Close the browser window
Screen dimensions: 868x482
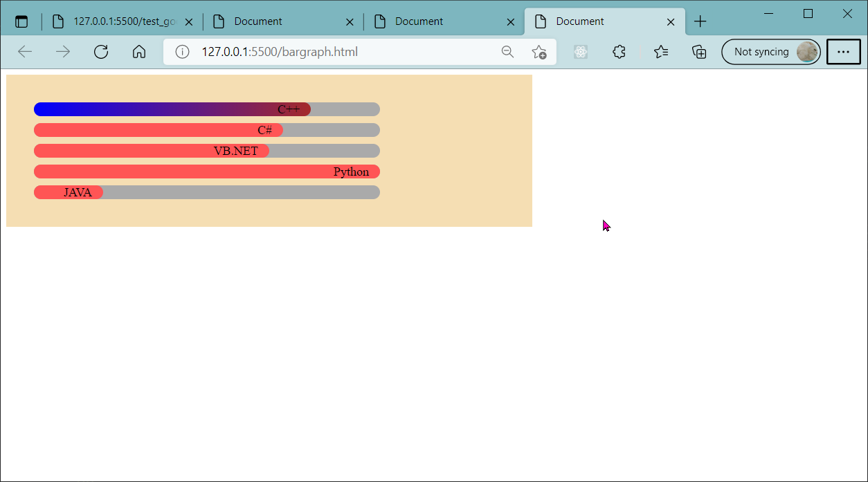[847, 14]
